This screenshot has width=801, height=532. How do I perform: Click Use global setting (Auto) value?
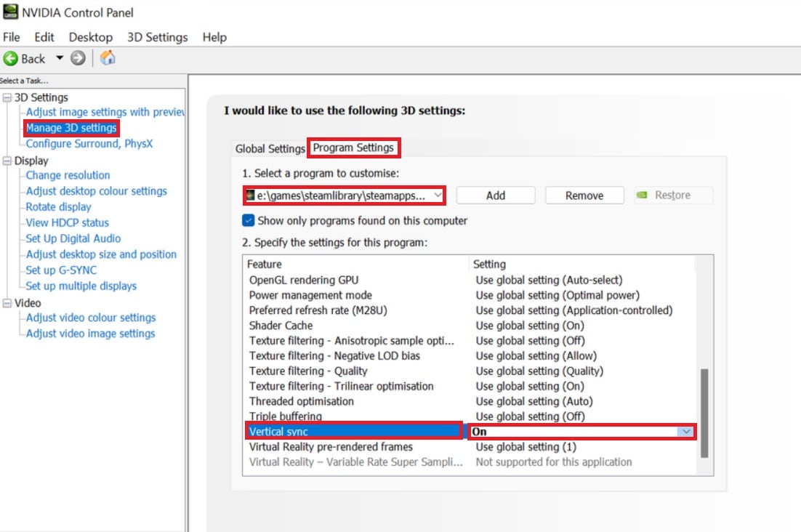[x=534, y=401]
